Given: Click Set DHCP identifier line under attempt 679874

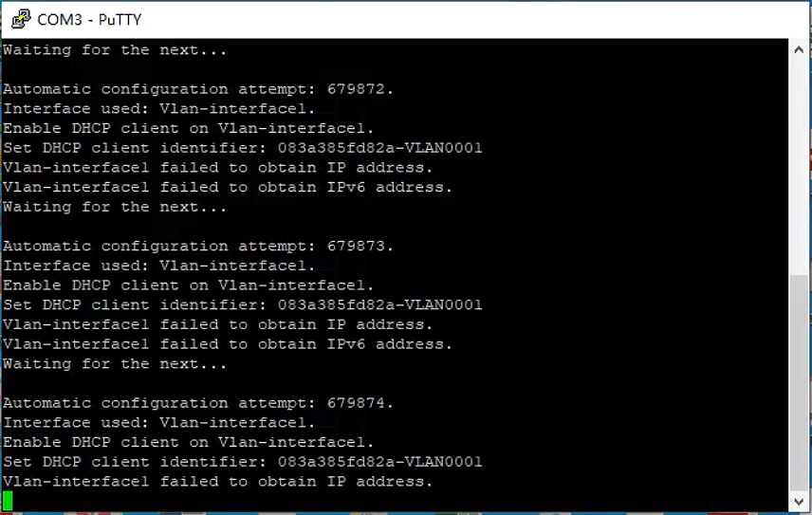Looking at the screenshot, I should (242, 462).
